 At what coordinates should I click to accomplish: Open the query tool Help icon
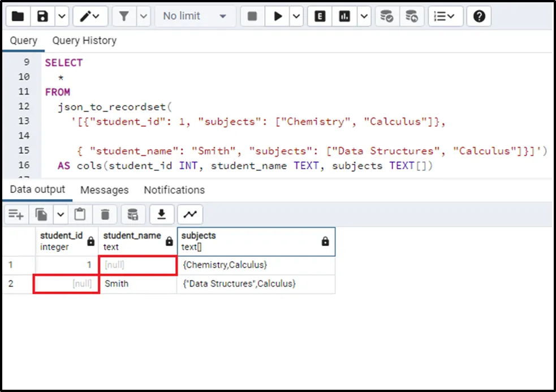point(479,16)
